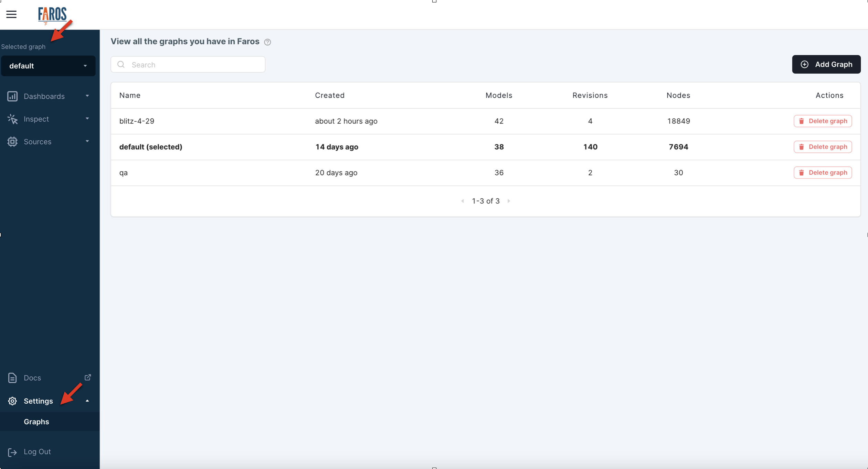Open the Selected graph default dropdown

[x=48, y=66]
